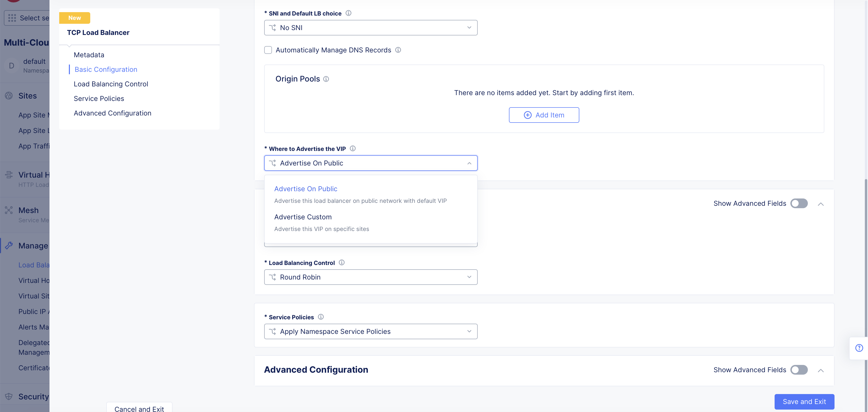Collapse the Advanced Configuration section chevron
This screenshot has height=412, width=868.
pyautogui.click(x=820, y=371)
